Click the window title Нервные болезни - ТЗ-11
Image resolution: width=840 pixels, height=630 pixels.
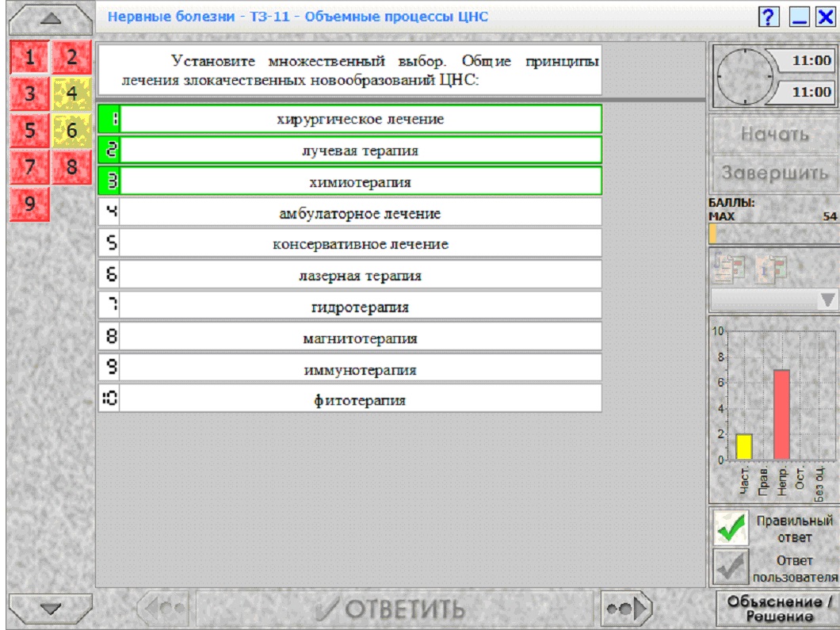[x=298, y=17]
